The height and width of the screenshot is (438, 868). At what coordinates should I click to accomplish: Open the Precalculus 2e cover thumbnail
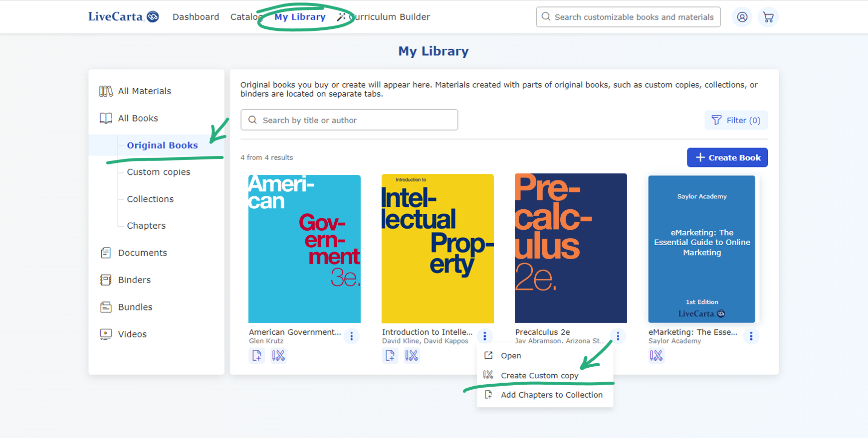[571, 248]
